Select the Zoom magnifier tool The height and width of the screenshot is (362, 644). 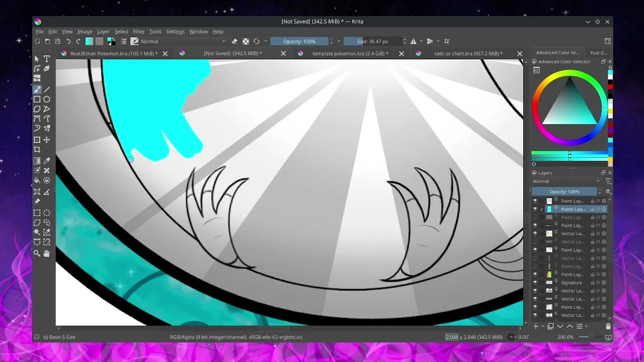click(37, 253)
